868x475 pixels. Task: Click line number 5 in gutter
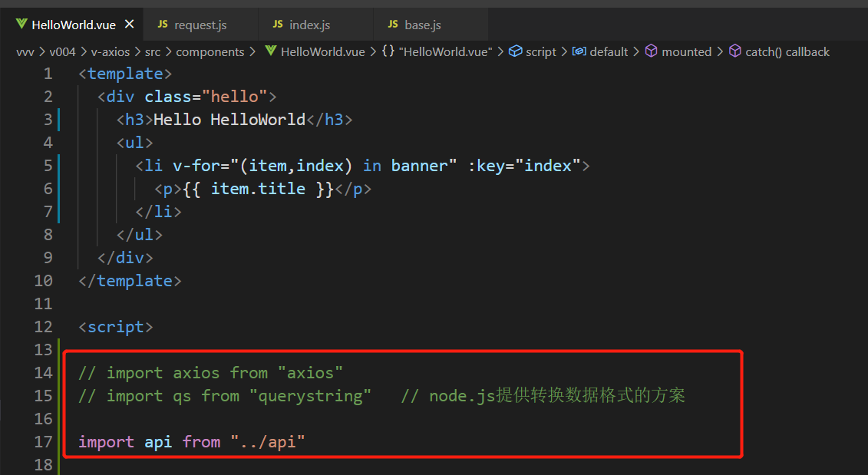(48, 166)
